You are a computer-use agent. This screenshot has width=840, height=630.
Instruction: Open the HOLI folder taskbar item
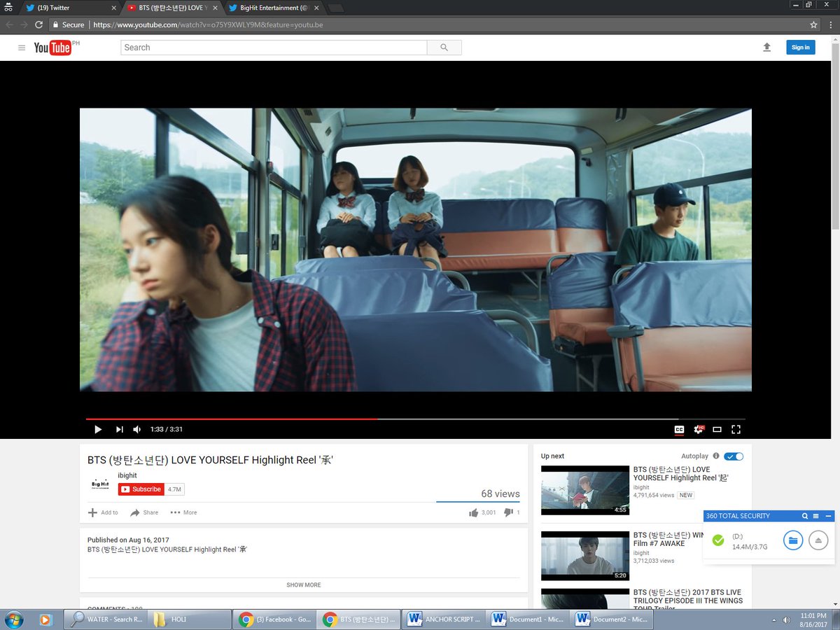190,619
